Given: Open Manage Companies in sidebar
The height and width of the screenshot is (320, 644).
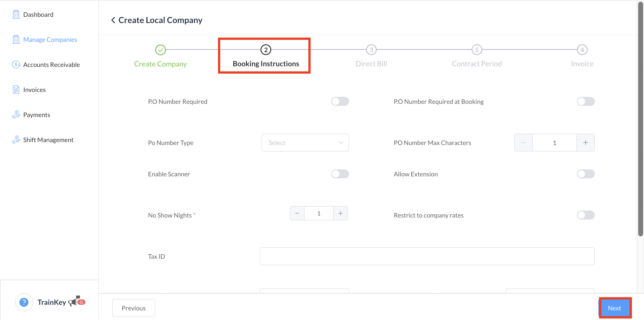Looking at the screenshot, I should point(50,40).
